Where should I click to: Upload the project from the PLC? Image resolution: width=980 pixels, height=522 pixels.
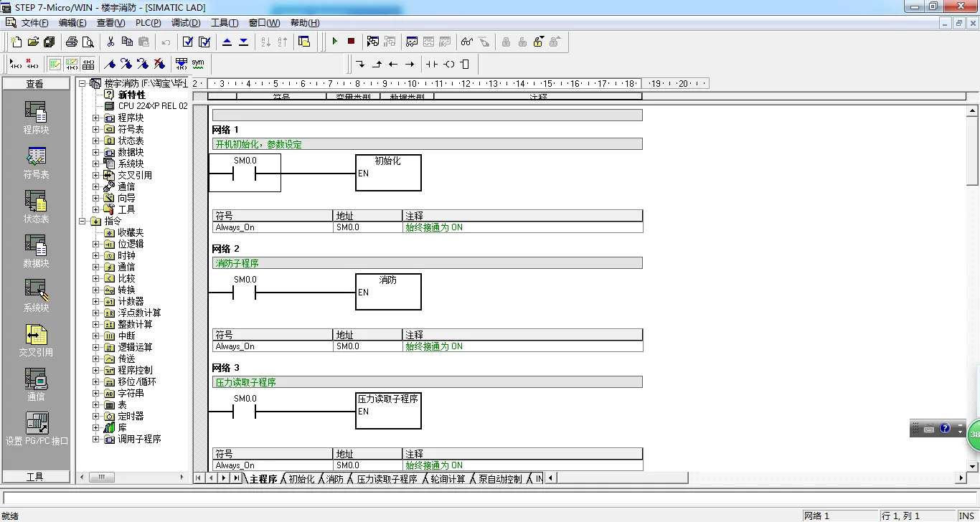point(227,42)
